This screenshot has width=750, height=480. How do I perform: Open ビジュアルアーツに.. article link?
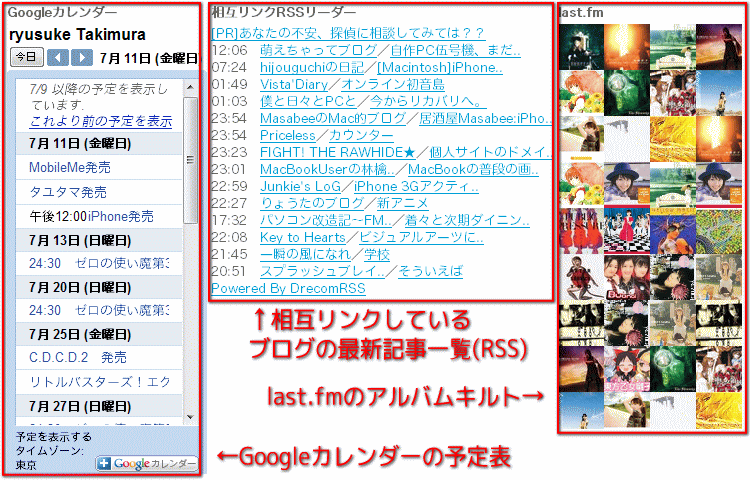pyautogui.click(x=421, y=238)
